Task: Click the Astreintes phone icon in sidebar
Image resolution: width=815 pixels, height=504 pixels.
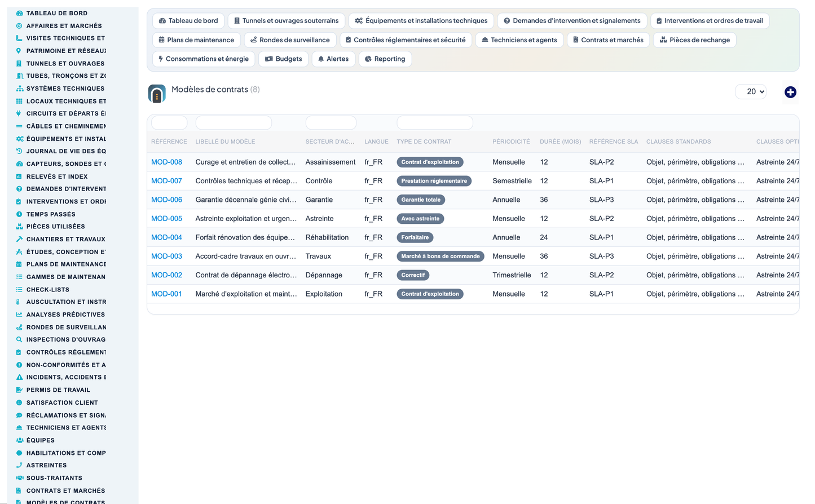Action: [x=19, y=465]
